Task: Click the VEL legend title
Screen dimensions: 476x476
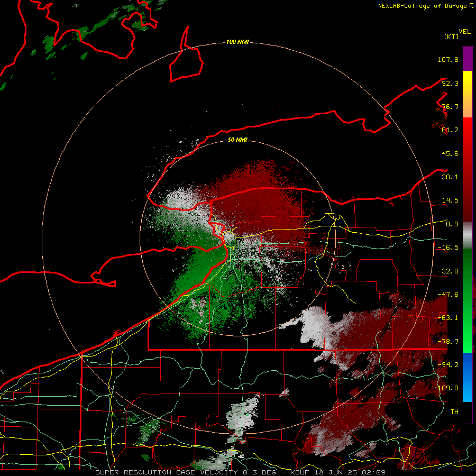Action: 464,32
